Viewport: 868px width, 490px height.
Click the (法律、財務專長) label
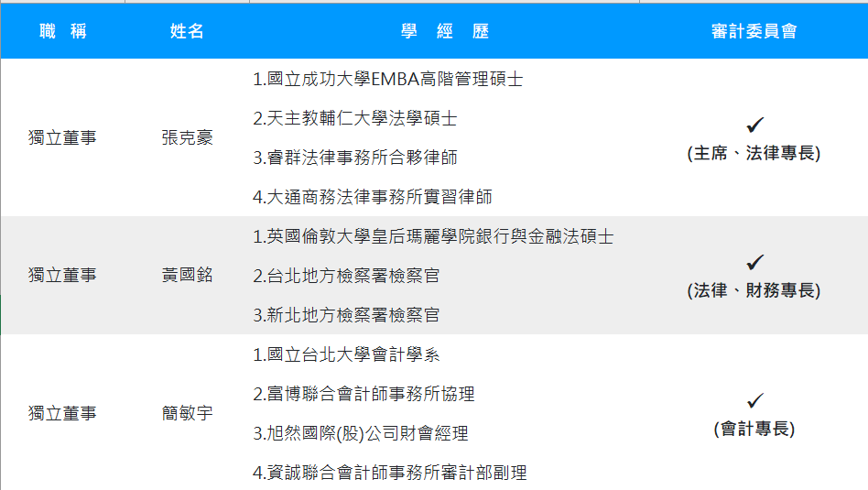click(754, 291)
